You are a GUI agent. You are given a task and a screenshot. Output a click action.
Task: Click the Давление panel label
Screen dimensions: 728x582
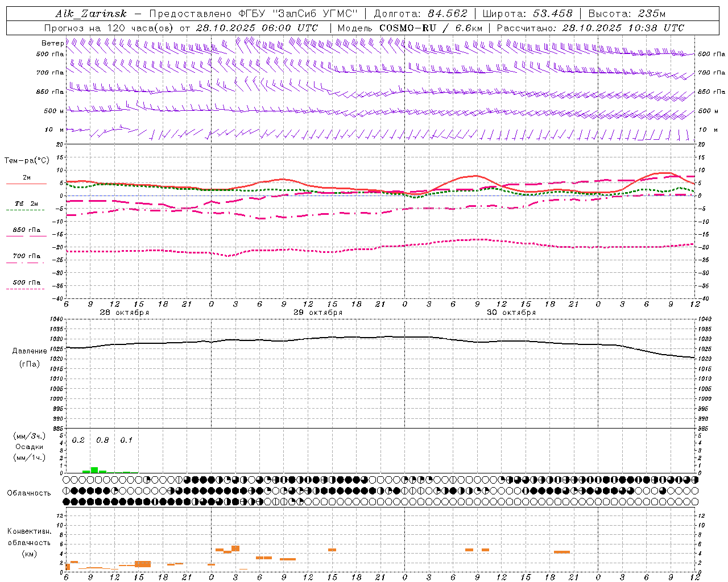(x=30, y=351)
